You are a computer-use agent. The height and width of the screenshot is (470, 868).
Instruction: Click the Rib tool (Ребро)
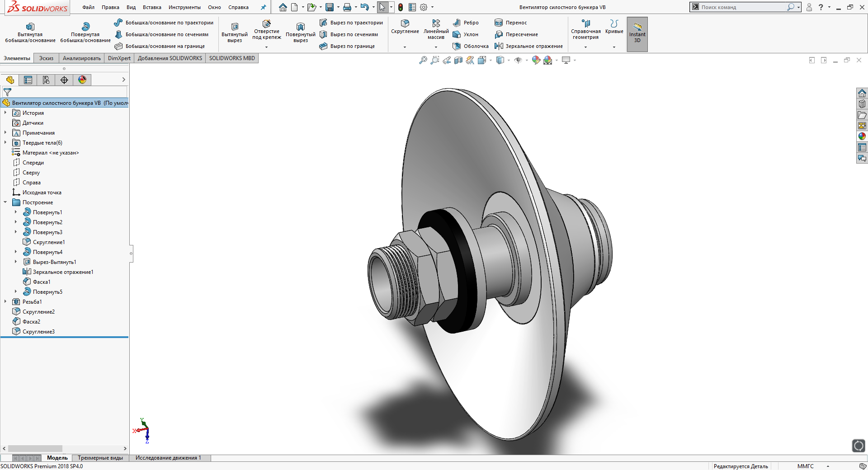pyautogui.click(x=466, y=23)
